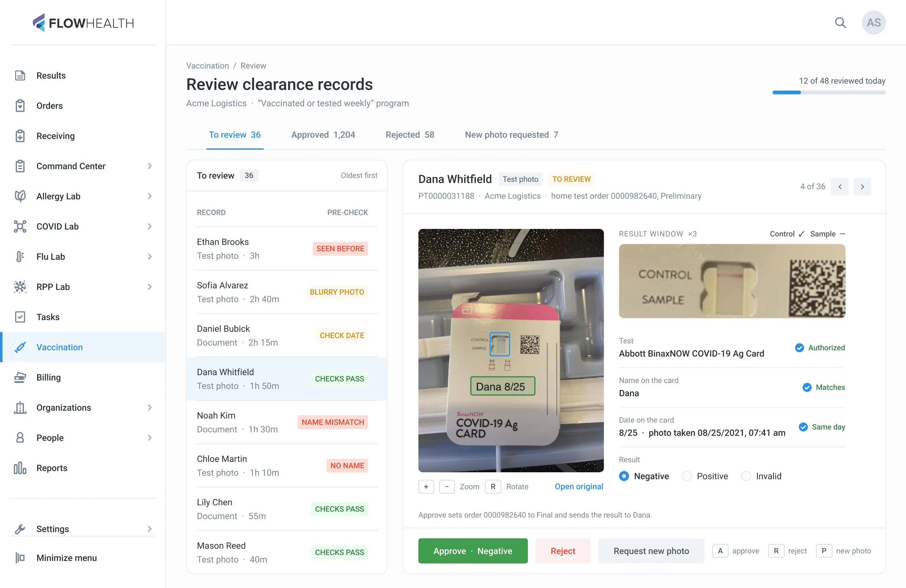Image resolution: width=906 pixels, height=588 pixels.
Task: Expand the Settings submenu chevron
Action: pyautogui.click(x=150, y=529)
